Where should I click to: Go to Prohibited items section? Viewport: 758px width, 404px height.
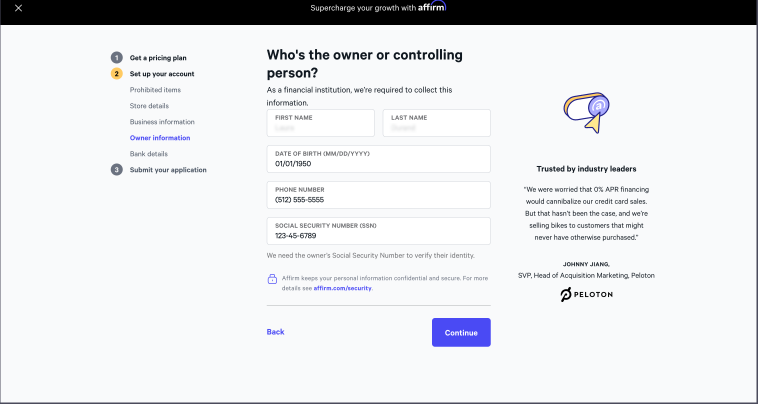[155, 90]
